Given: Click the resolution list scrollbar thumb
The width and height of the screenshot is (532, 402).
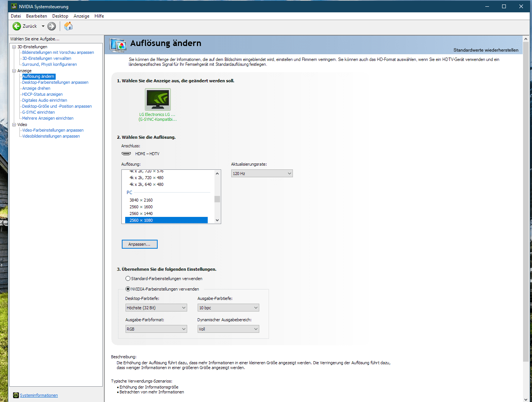Looking at the screenshot, I should (217, 199).
